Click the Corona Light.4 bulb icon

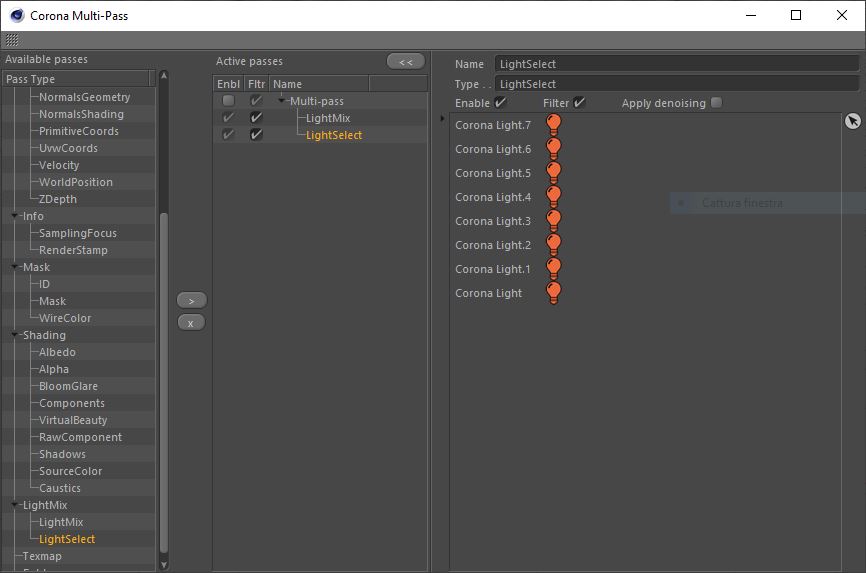tap(553, 197)
